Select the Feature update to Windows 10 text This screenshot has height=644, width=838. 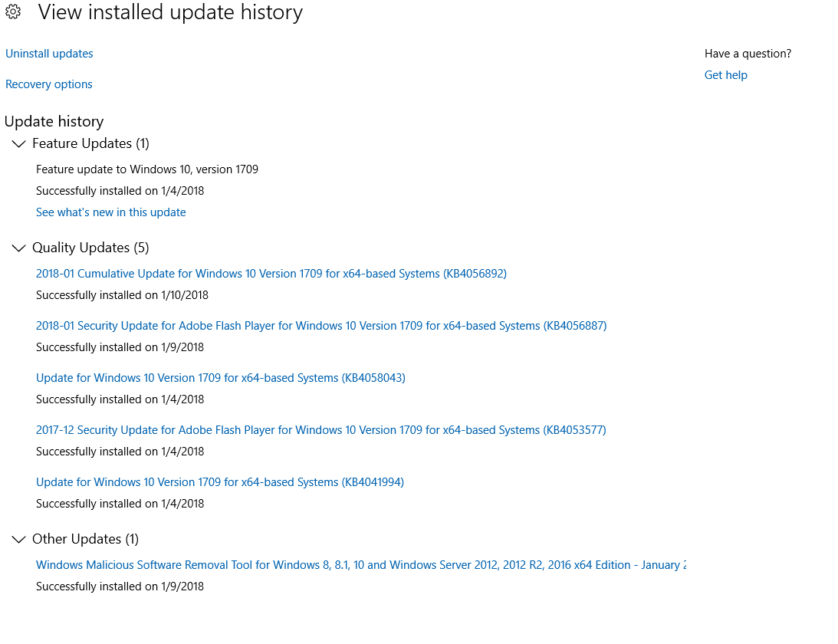pos(146,169)
